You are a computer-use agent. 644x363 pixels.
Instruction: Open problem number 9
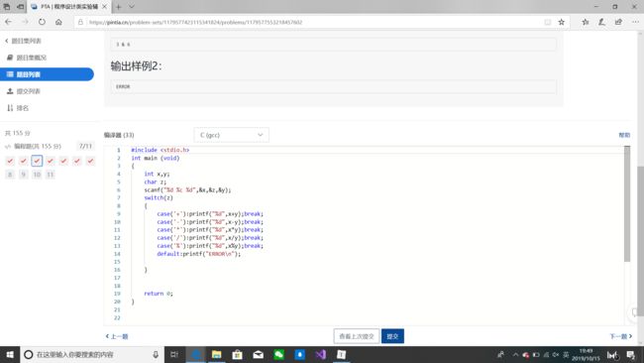coord(24,175)
